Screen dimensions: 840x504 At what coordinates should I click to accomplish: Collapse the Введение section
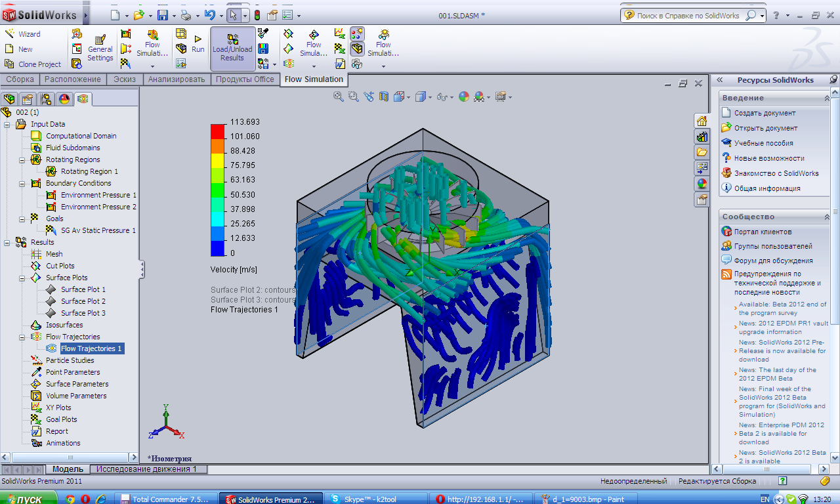click(826, 98)
